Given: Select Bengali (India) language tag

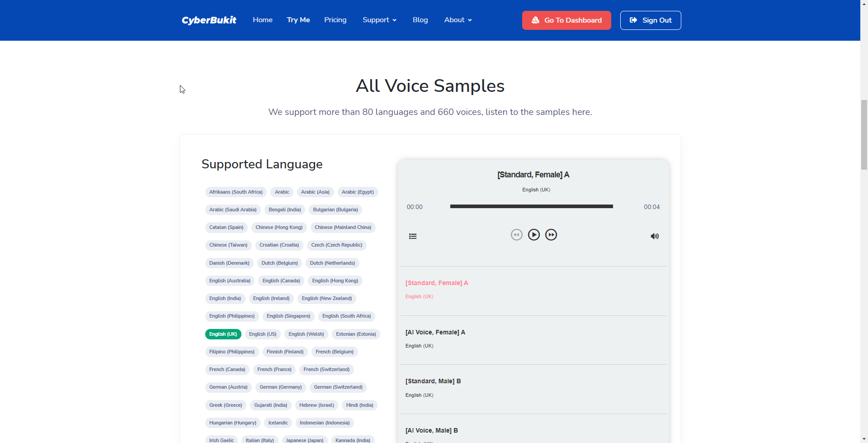Looking at the screenshot, I should (x=285, y=210).
